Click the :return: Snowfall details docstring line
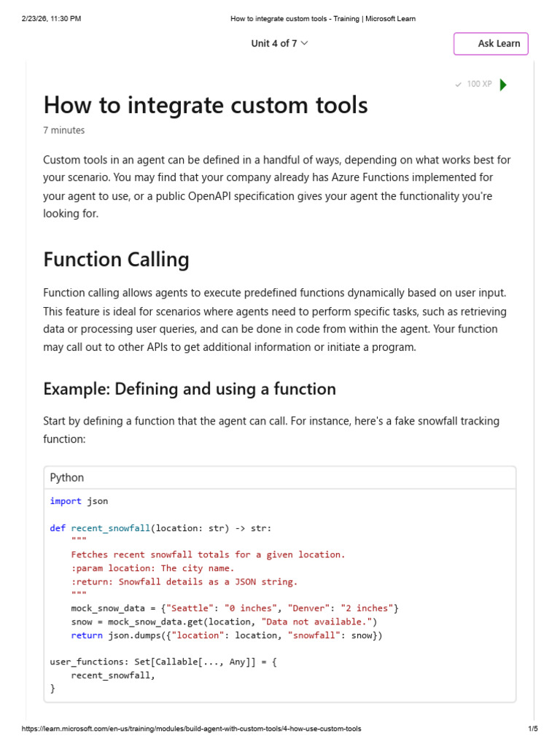This screenshot has height=747, width=560. coord(184,581)
